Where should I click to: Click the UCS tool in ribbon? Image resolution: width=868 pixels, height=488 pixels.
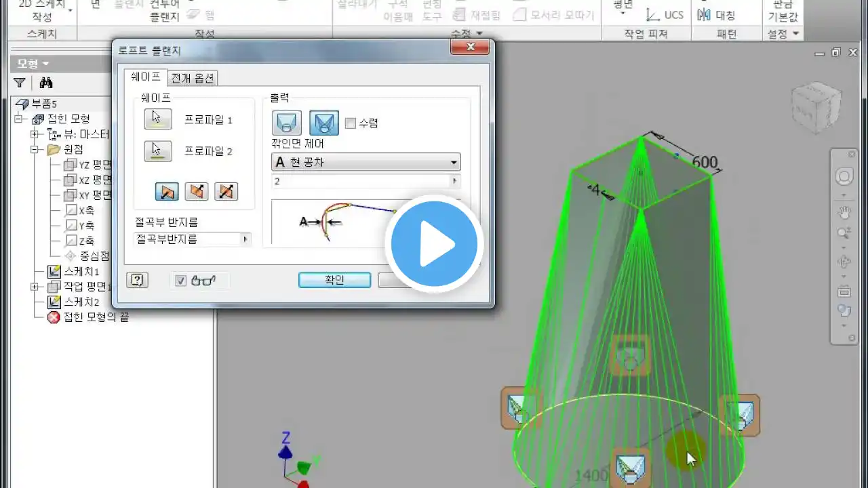(x=665, y=15)
